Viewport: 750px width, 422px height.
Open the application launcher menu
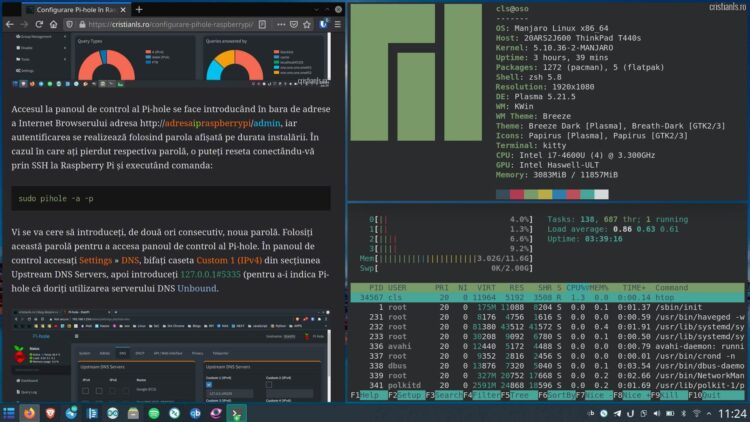click(x=9, y=413)
